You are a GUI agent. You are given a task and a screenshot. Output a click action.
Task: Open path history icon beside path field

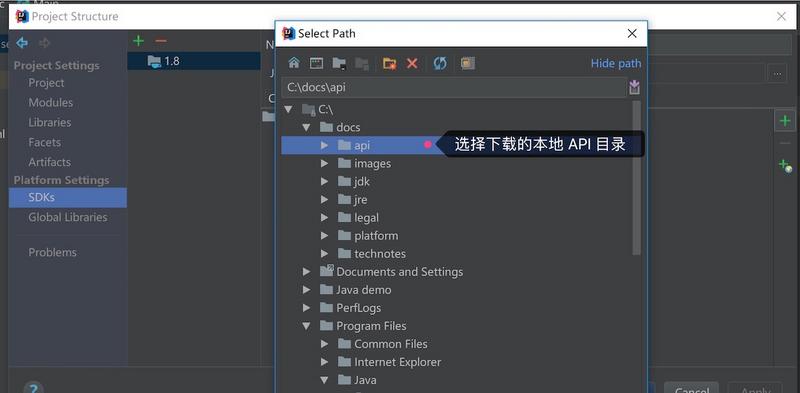click(x=634, y=87)
